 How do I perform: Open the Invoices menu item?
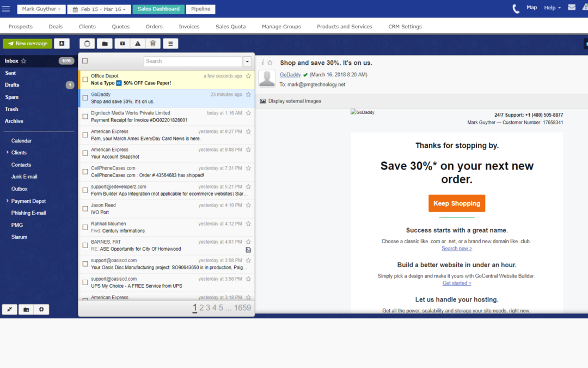coord(189,27)
